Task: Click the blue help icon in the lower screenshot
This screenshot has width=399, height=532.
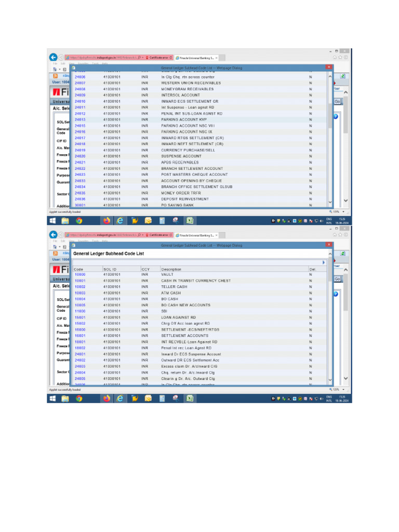Action: 336,294
